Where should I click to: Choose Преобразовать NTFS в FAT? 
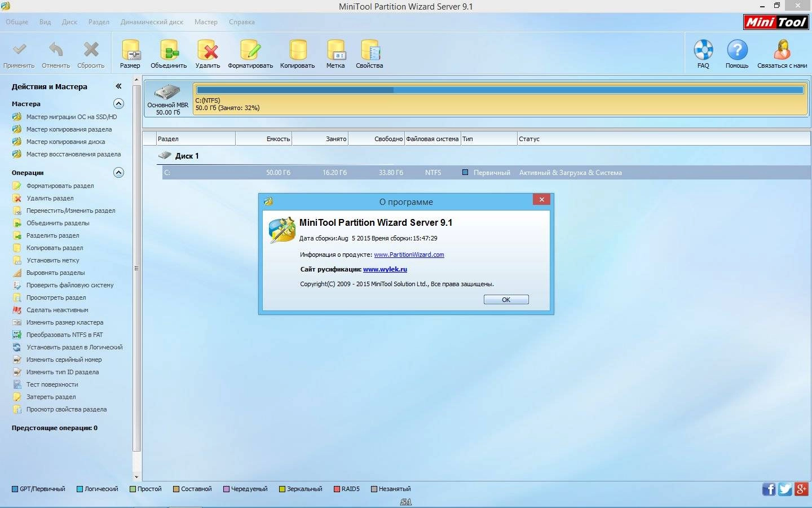(x=64, y=335)
